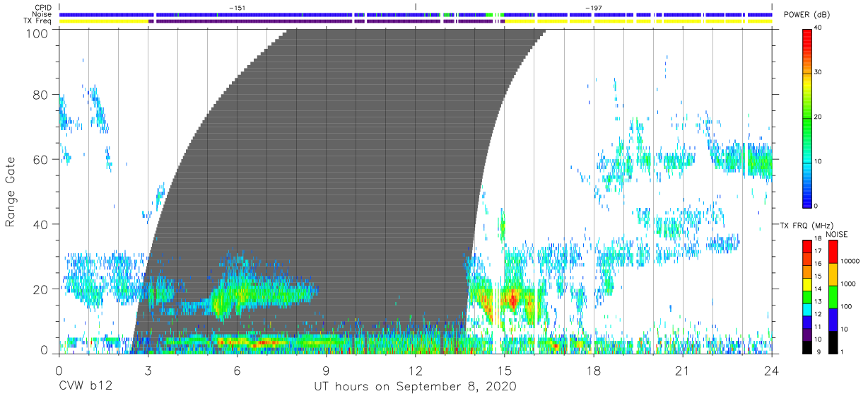
Task: Click the Range Gate y-axis title
Action: (11, 192)
